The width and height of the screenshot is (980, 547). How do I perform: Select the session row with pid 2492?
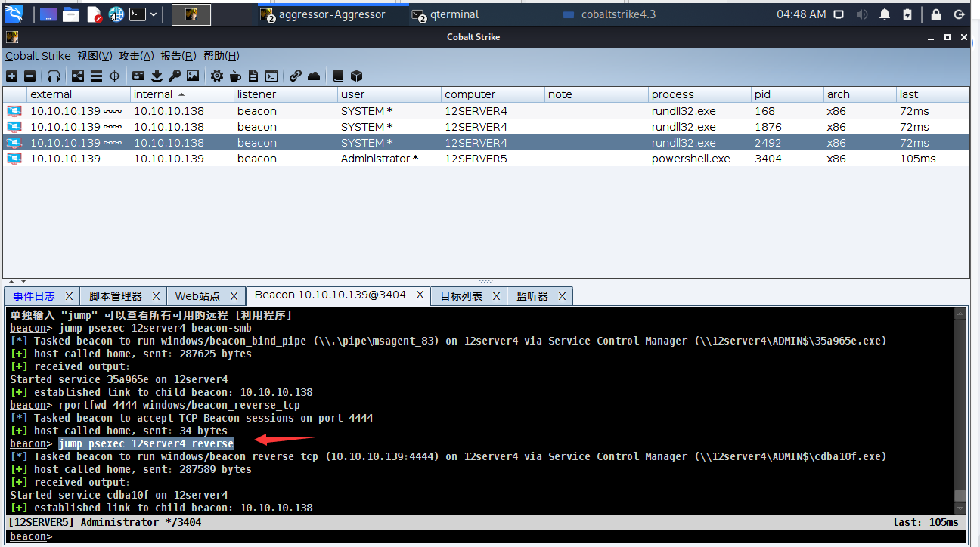486,143
